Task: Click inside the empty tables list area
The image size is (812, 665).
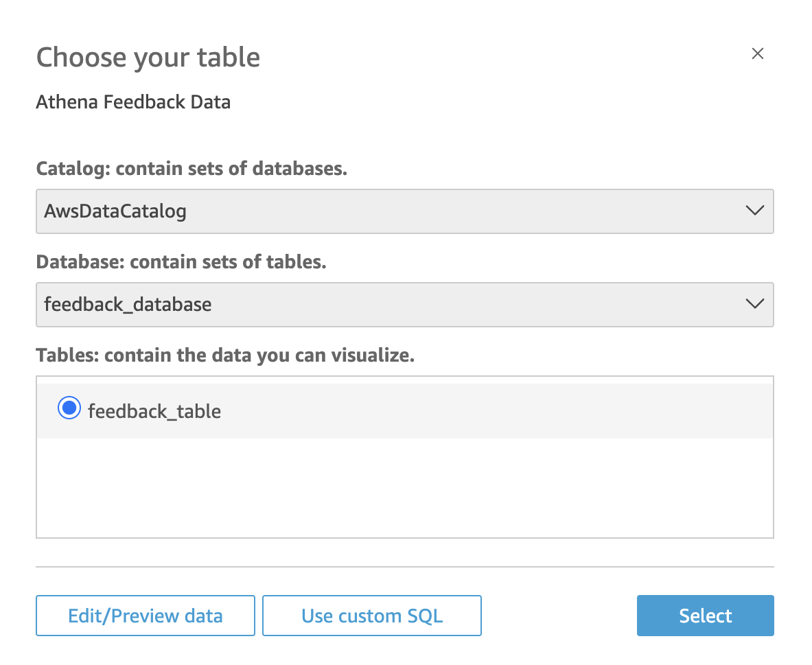Action: pos(404,487)
